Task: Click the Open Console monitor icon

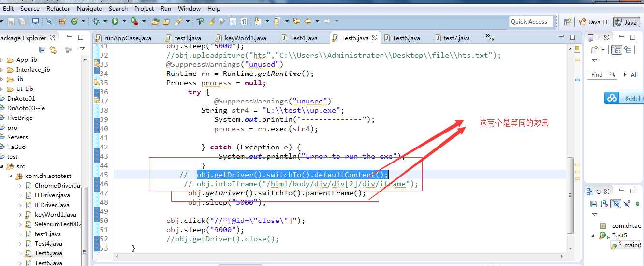Action: click(x=35, y=21)
